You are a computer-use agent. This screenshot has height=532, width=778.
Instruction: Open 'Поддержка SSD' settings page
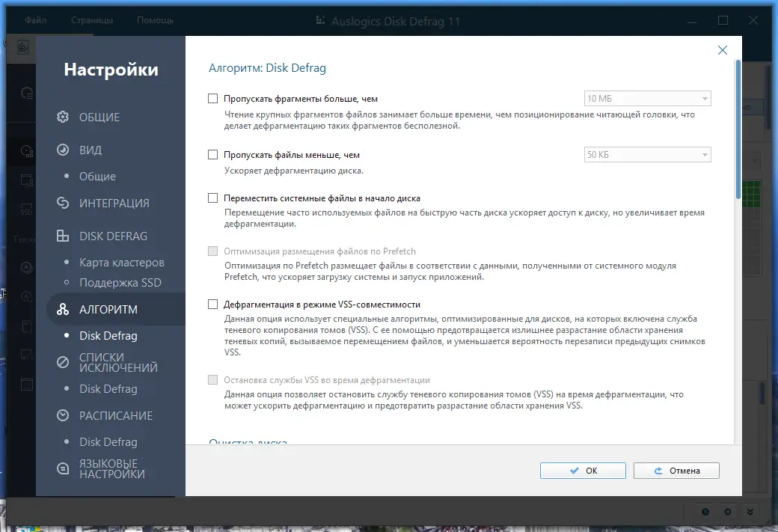point(120,283)
